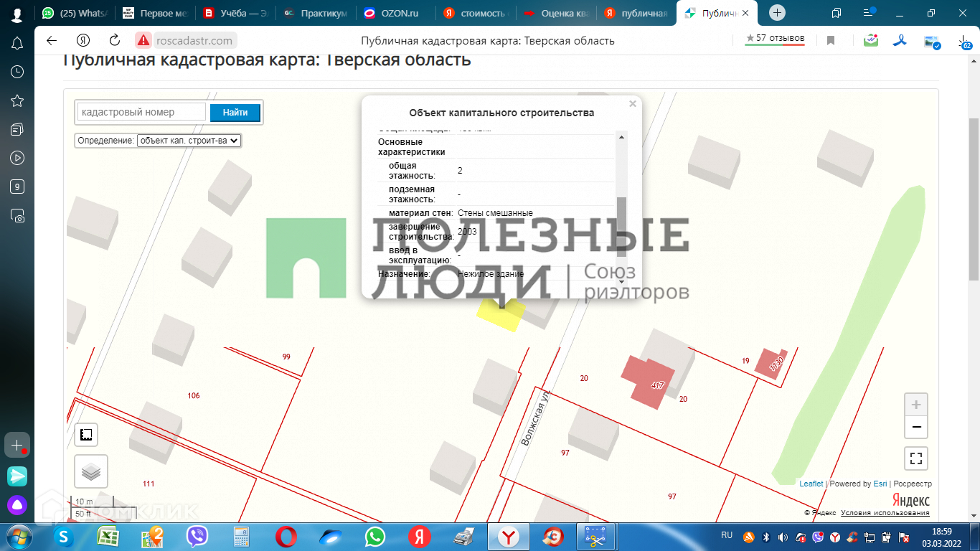Open the snipping tool in taskbar
Screen dimensions: 980x551
[596, 537]
